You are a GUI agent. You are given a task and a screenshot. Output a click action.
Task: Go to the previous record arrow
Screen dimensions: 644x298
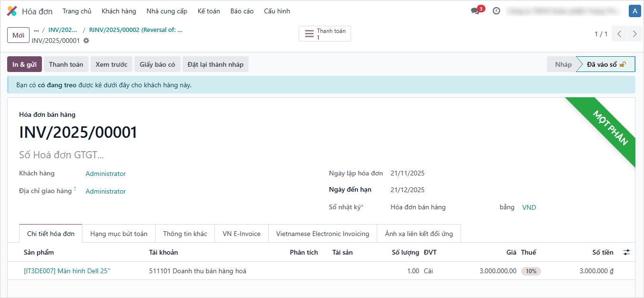point(619,34)
